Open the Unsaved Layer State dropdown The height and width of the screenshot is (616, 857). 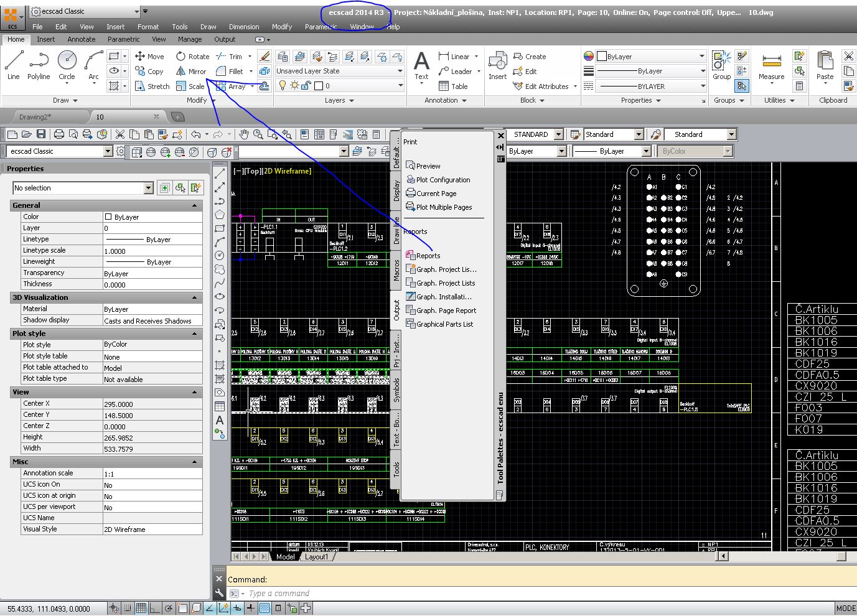click(340, 71)
